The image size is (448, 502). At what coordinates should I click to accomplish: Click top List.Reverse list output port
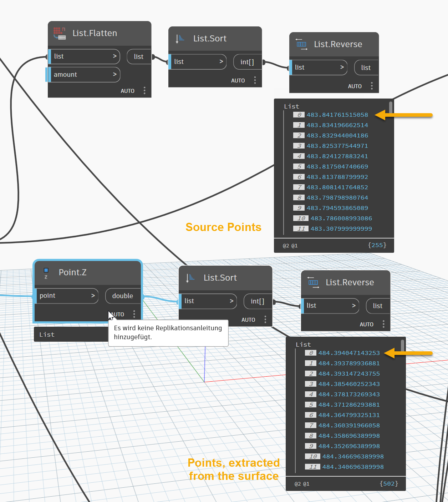pyautogui.click(x=366, y=67)
